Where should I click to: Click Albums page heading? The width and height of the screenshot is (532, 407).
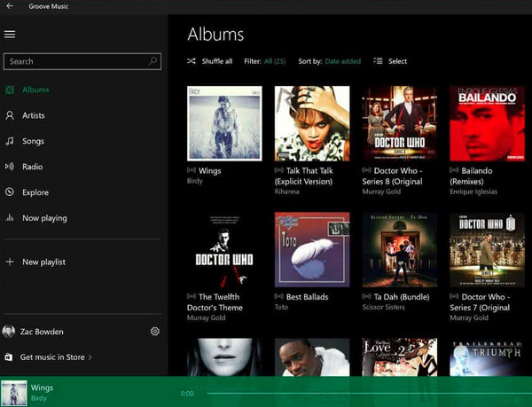[215, 35]
